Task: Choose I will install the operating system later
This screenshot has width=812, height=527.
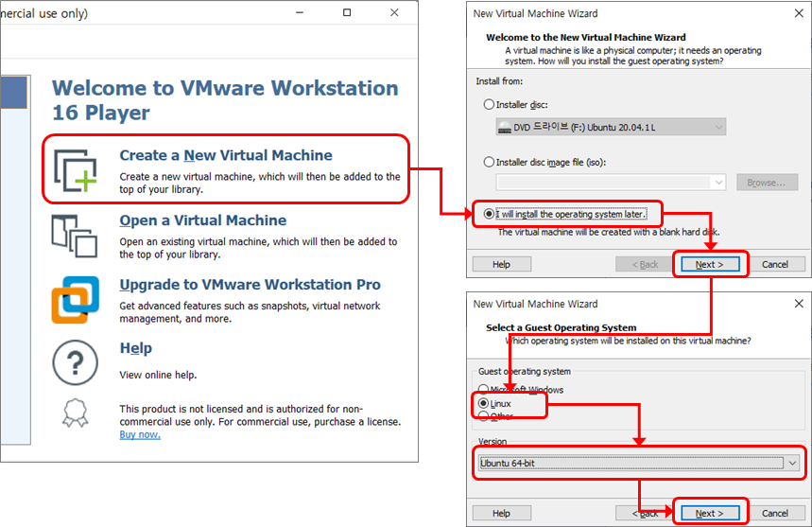Action: pyautogui.click(x=489, y=214)
